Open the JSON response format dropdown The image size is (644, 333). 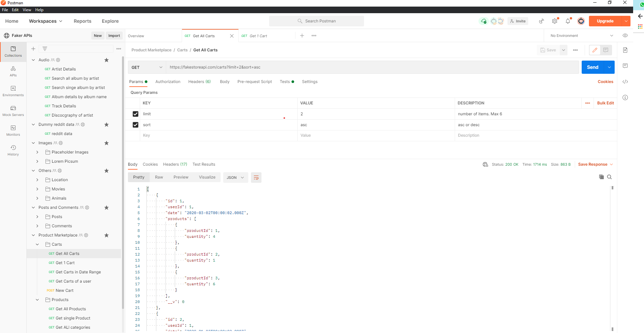point(235,178)
